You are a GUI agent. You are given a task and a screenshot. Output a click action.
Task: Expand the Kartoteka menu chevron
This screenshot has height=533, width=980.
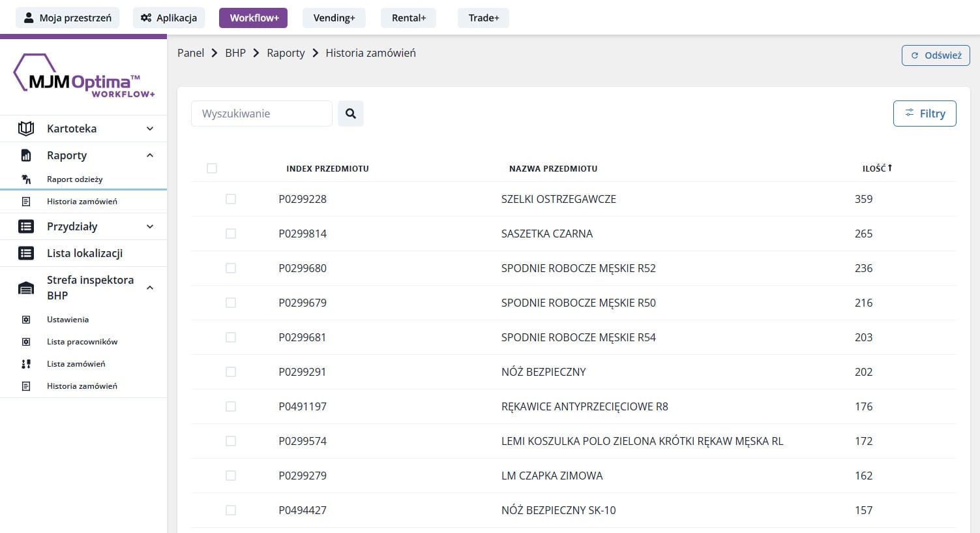(150, 129)
